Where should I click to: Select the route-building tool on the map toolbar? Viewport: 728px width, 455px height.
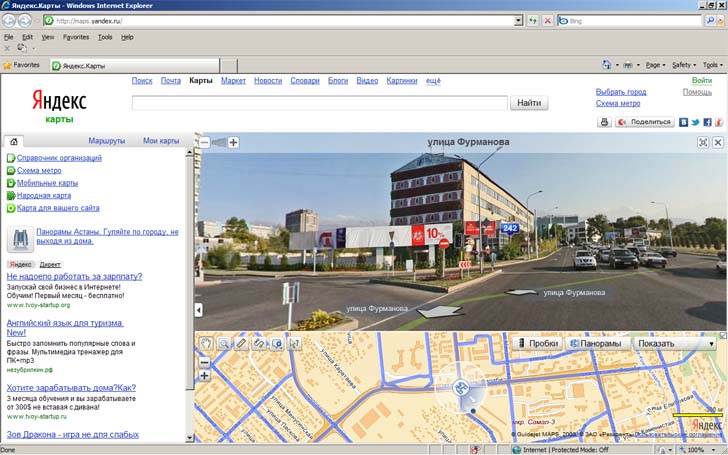pos(259,344)
